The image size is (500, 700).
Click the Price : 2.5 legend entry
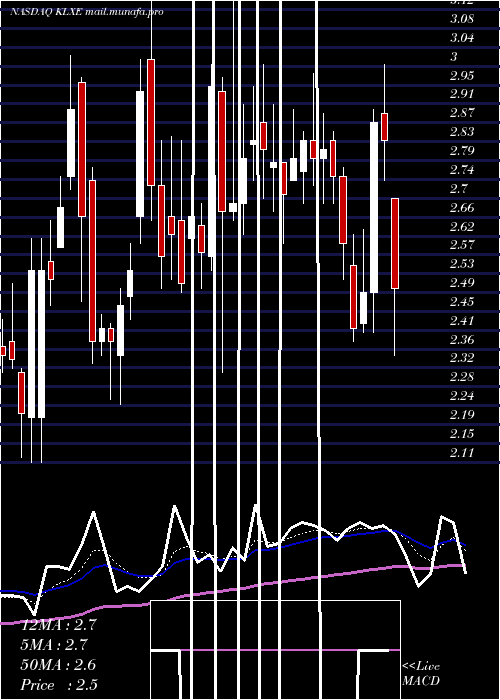pyautogui.click(x=59, y=685)
